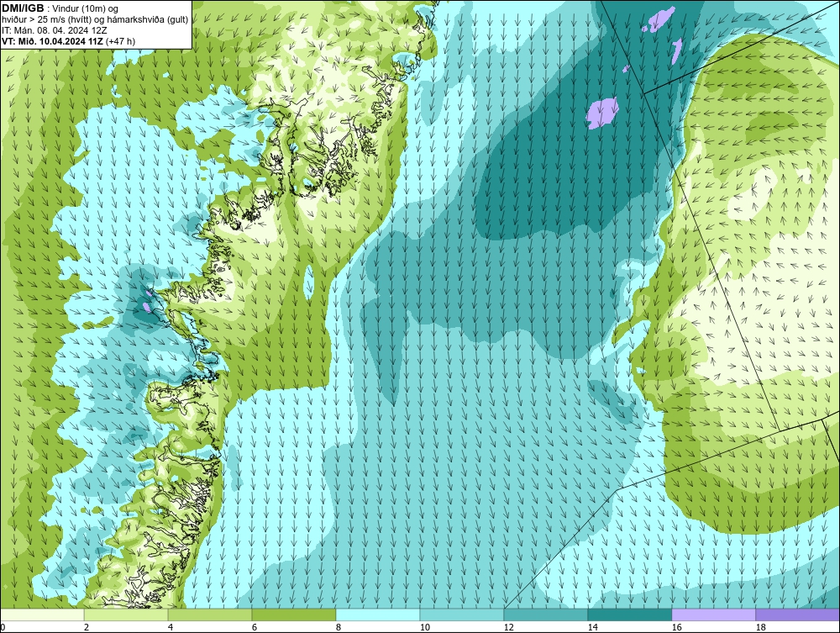Screen dimensions: 840x633
Task: Click the 2–4 m/s light green legend swatch
Action: click(x=126, y=615)
